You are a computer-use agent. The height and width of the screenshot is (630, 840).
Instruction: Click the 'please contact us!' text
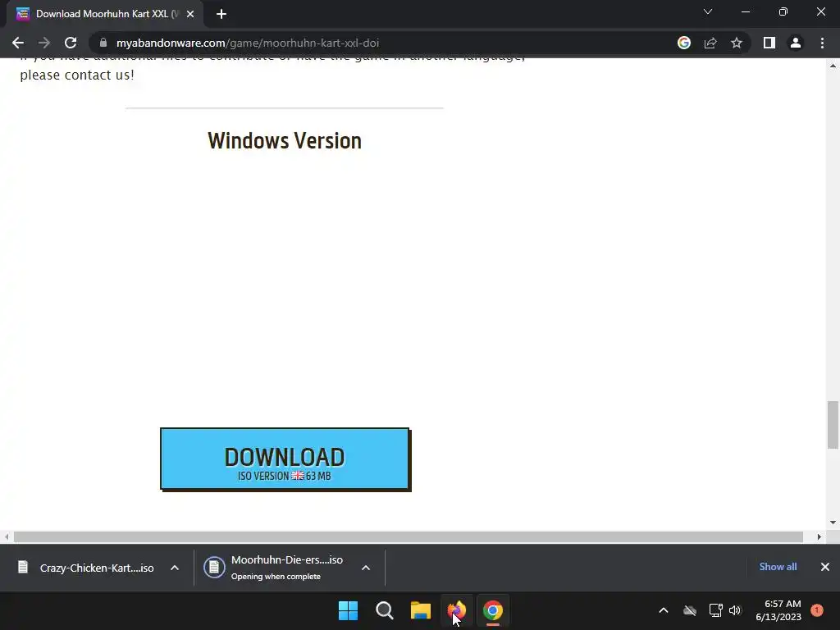pyautogui.click(x=77, y=75)
